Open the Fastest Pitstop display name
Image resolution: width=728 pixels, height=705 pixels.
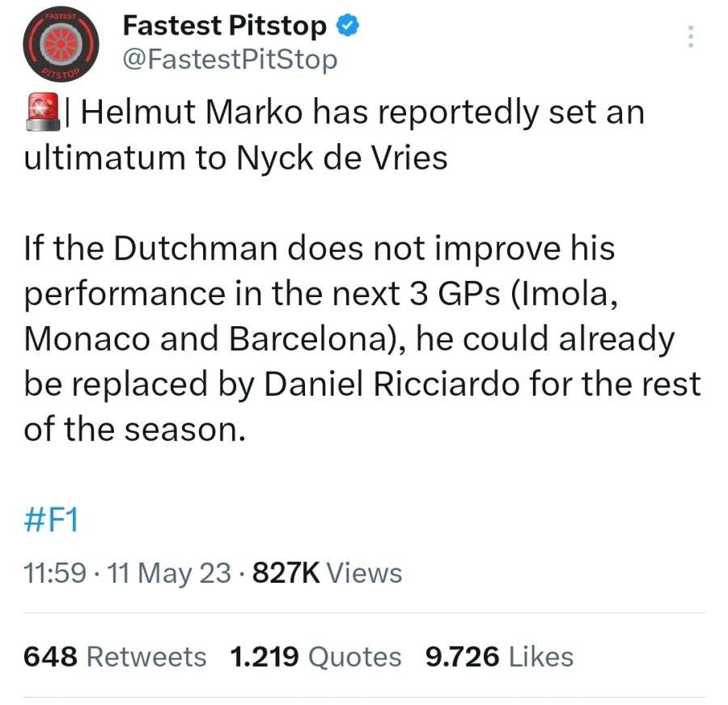pyautogui.click(x=225, y=26)
